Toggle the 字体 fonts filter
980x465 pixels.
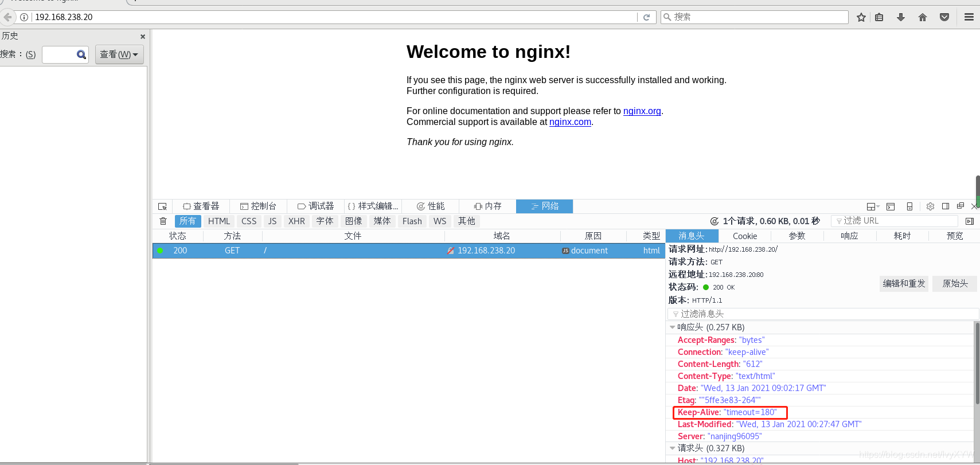325,221
